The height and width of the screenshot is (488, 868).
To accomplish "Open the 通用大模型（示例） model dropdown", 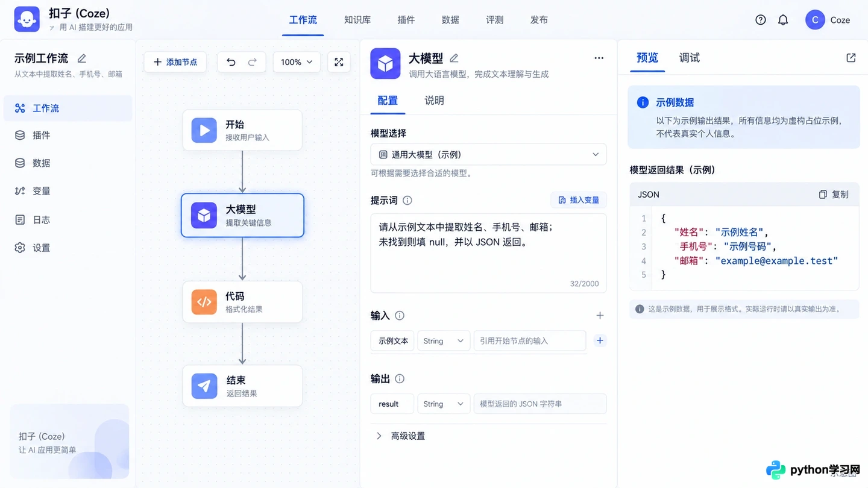I will (x=488, y=154).
